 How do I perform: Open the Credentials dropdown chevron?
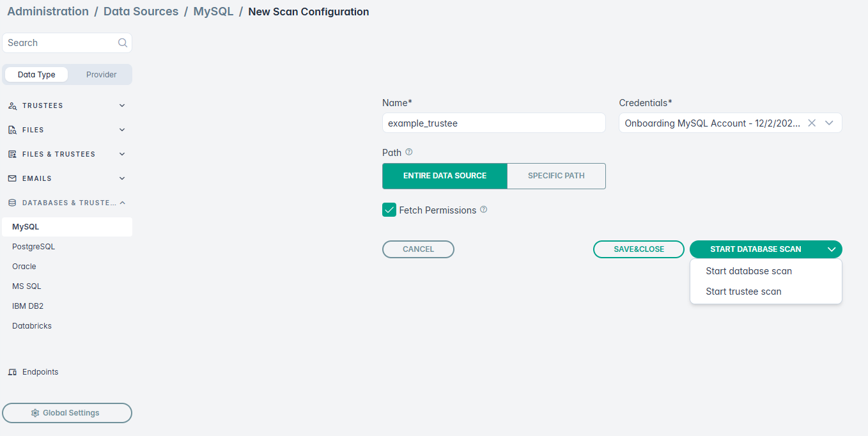(830, 123)
